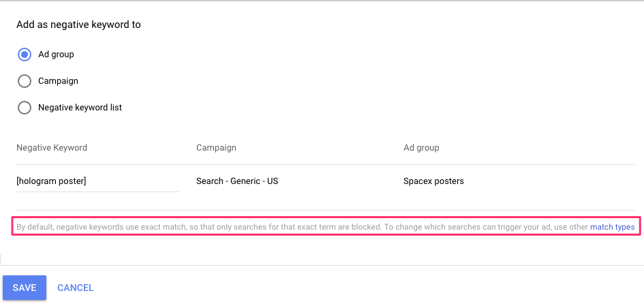Click the 'Spacex posters' ad group value

click(x=433, y=181)
